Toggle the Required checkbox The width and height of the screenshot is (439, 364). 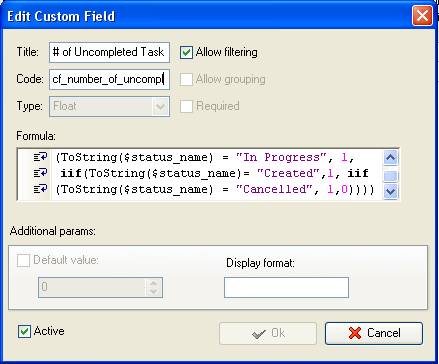pyautogui.click(x=186, y=106)
